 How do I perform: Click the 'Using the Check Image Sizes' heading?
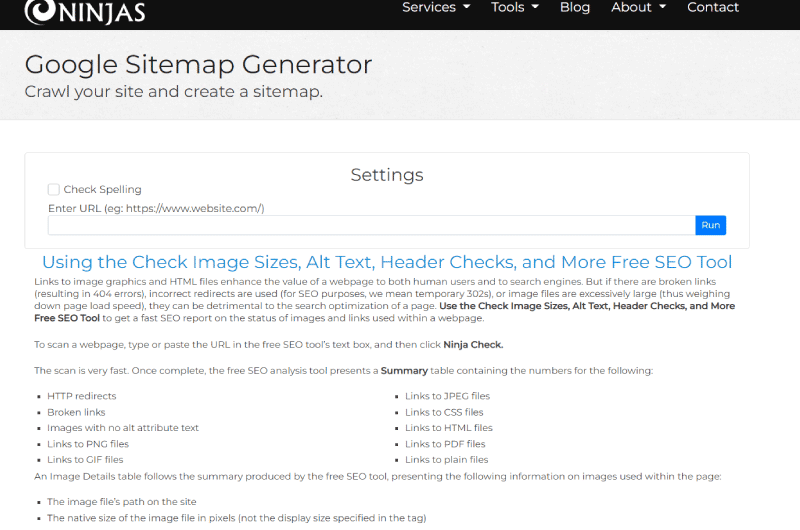(387, 262)
